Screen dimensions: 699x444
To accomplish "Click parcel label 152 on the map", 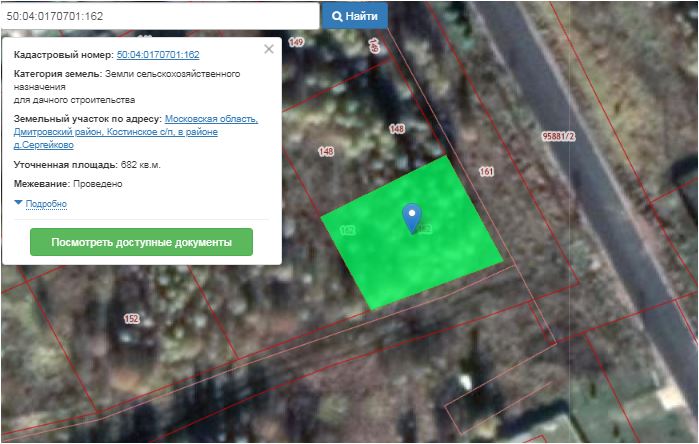I will click(x=131, y=319).
